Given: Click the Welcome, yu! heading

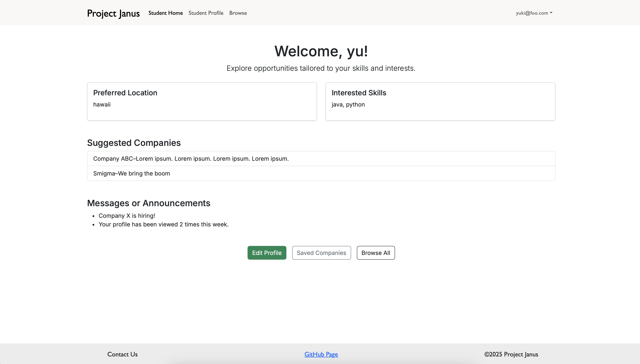Looking at the screenshot, I should pyautogui.click(x=321, y=51).
